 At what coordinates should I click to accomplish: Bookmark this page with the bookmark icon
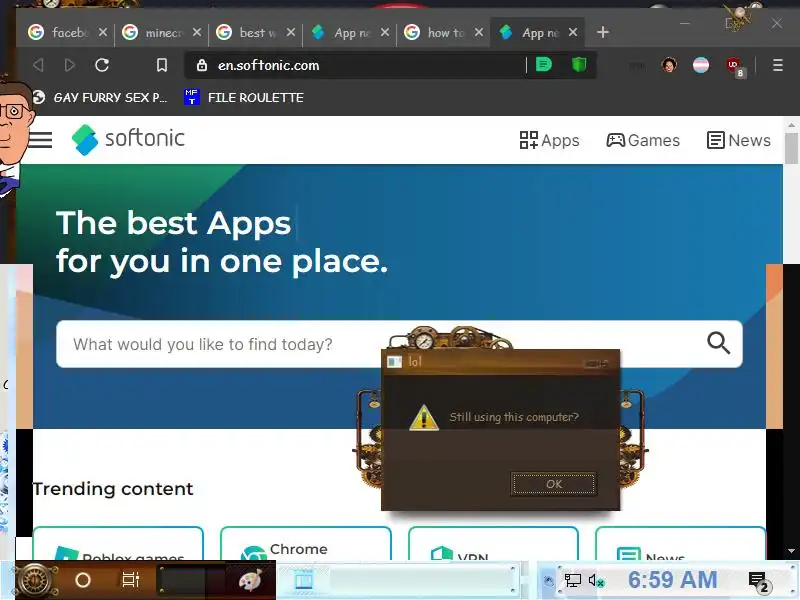click(162, 65)
